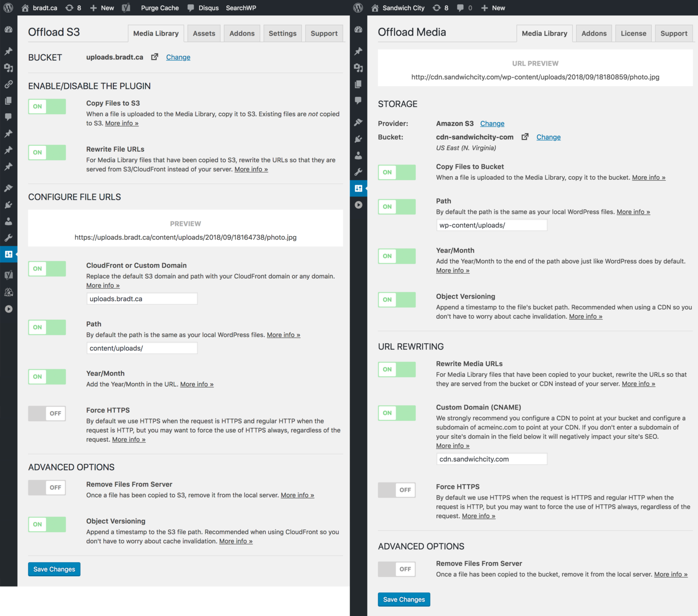Open Settings tab in Offload S3
The width and height of the screenshot is (698, 616).
click(x=282, y=34)
